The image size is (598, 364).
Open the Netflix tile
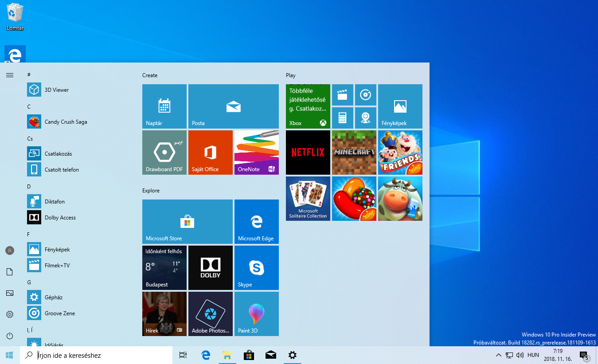click(x=308, y=152)
